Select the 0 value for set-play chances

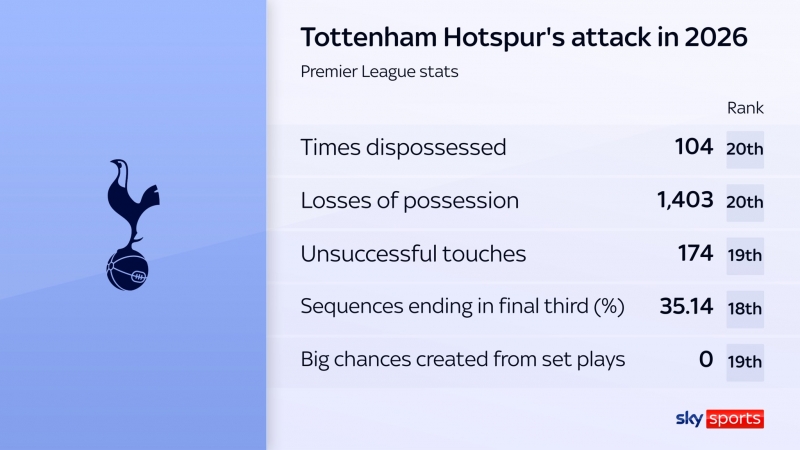pos(706,360)
